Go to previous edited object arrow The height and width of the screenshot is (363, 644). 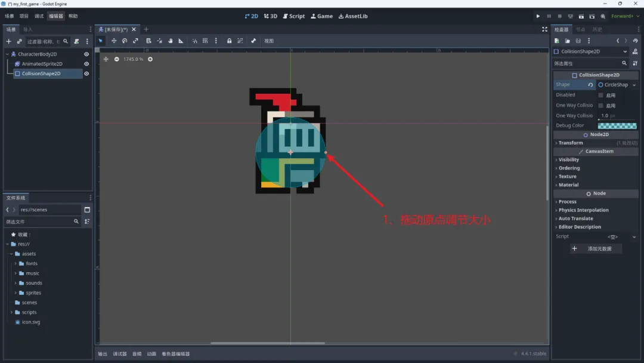[x=618, y=41]
